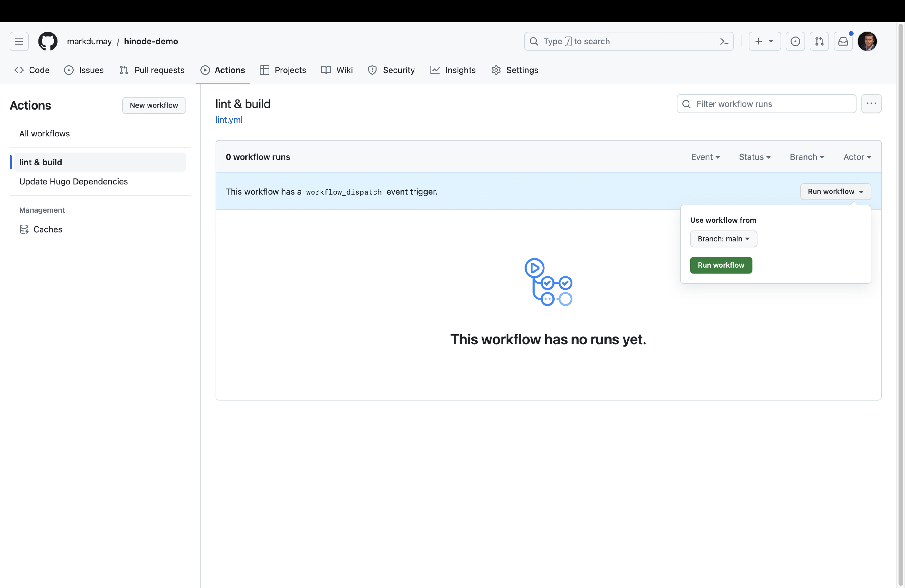
Task: Open the lint & build workflow link
Action: click(40, 161)
